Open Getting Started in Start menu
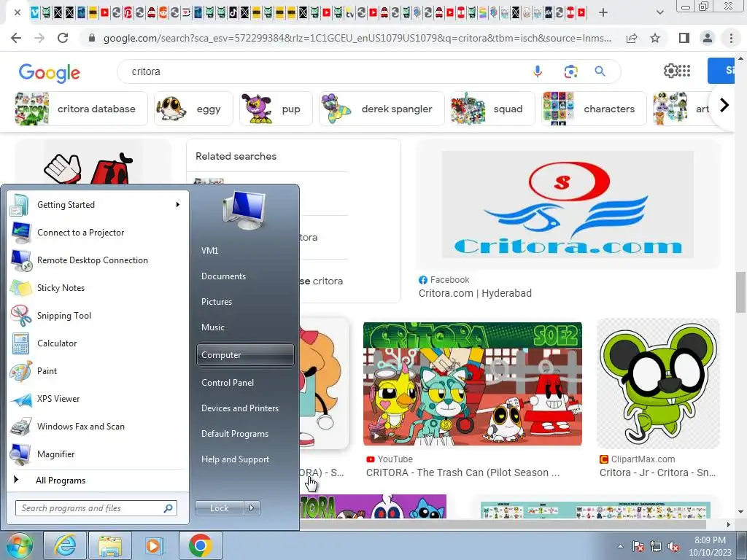 tap(98, 205)
